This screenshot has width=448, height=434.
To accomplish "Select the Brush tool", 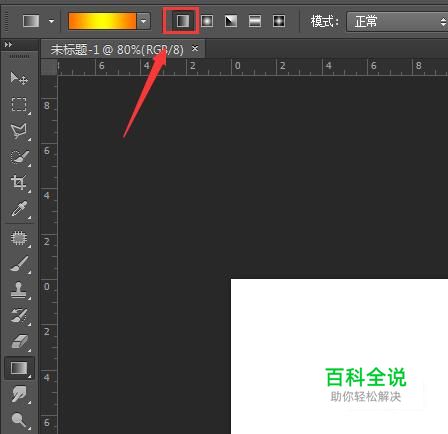I will (19, 264).
